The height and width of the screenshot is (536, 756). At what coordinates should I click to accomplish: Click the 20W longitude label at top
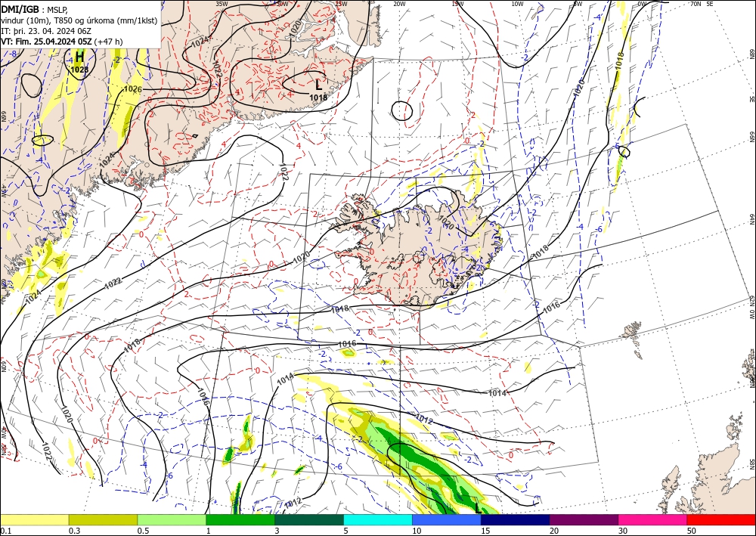(x=398, y=4)
